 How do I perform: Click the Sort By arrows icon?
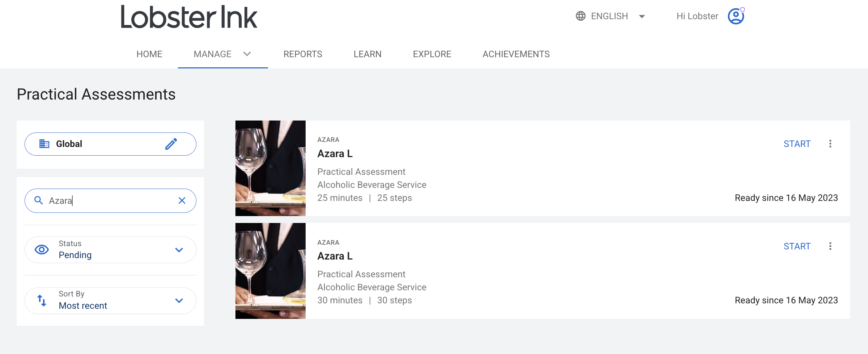click(42, 300)
